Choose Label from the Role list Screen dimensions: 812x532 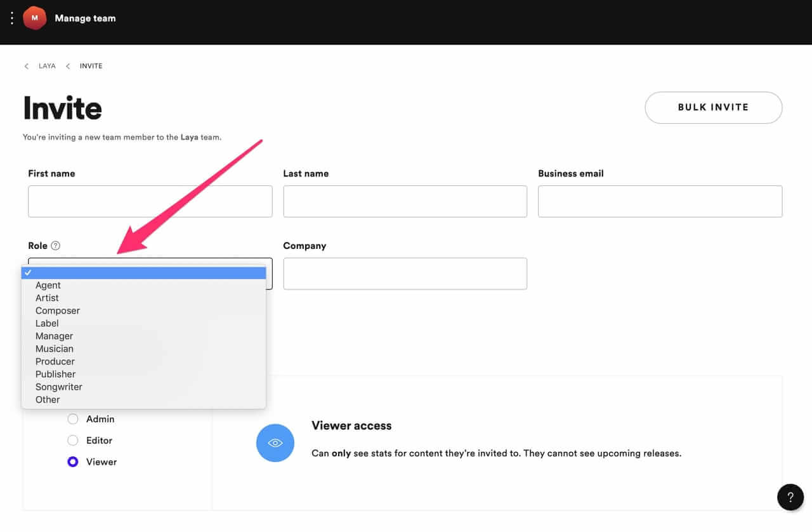click(x=143, y=324)
